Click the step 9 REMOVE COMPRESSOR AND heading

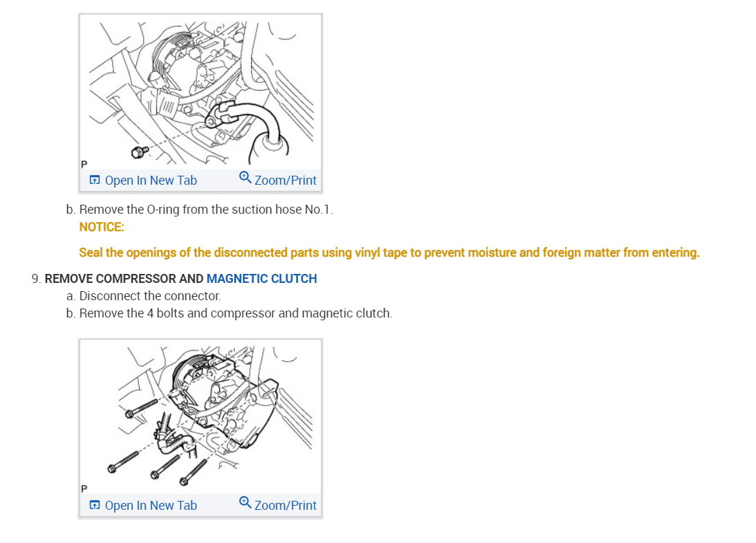pos(124,279)
